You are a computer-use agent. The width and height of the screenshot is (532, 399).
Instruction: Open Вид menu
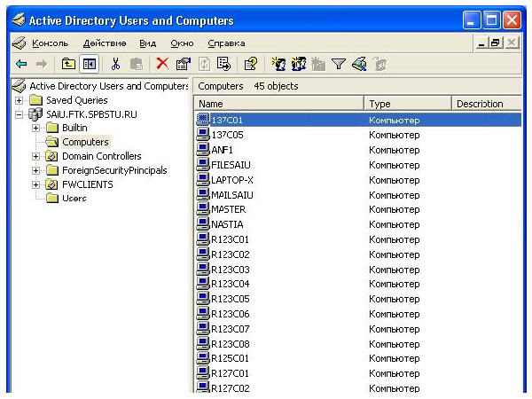(x=147, y=43)
